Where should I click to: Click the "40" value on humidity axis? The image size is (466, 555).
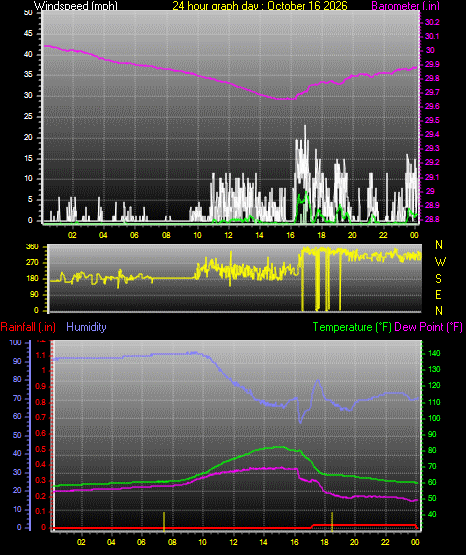click(17, 453)
